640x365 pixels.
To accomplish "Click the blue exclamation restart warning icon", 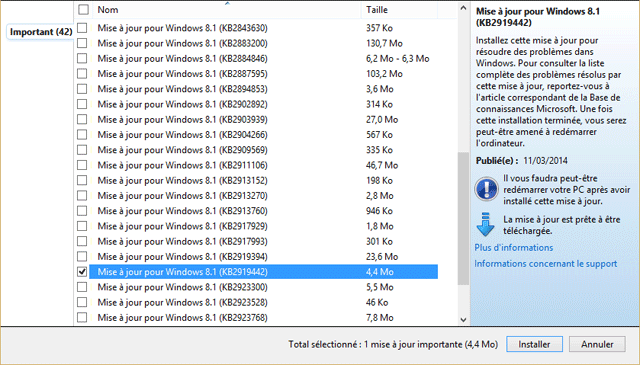I will coord(486,189).
